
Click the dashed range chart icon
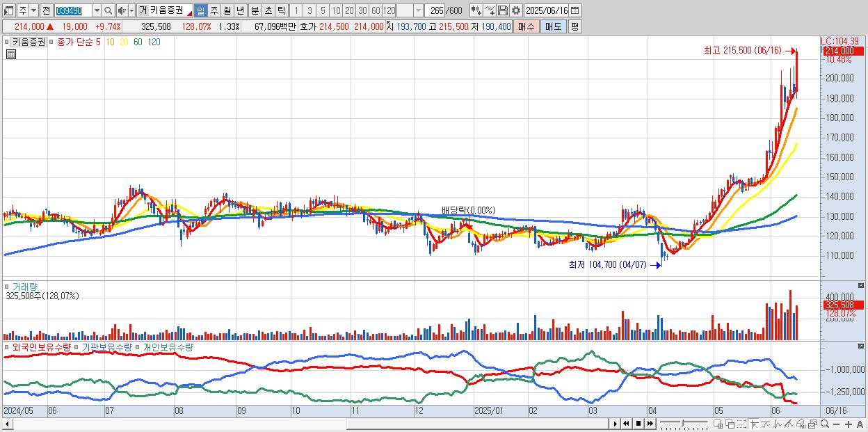click(x=741, y=424)
